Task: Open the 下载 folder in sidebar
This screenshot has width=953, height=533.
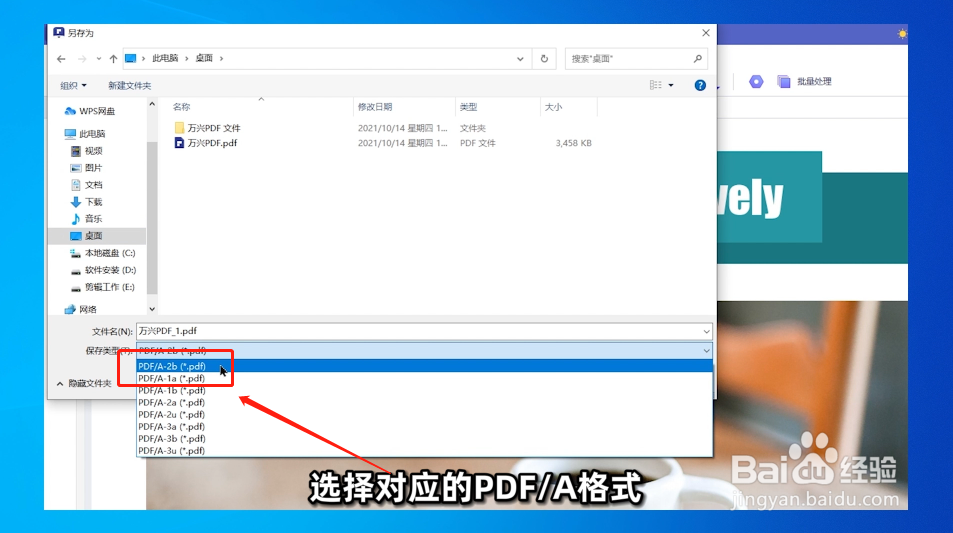Action: 86,202
